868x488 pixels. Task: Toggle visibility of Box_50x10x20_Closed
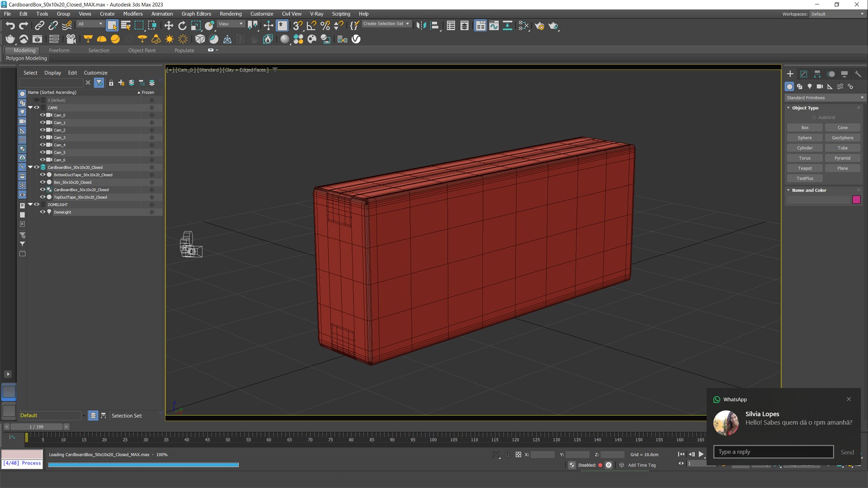42,182
